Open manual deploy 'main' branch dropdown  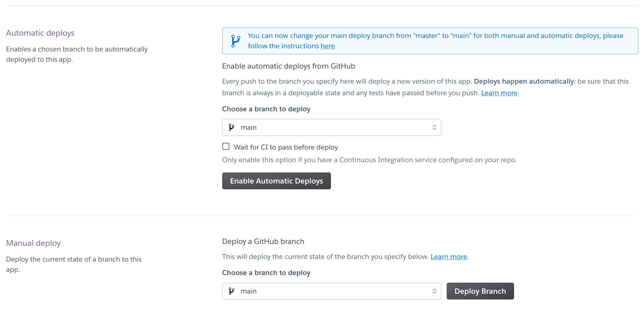point(331,291)
